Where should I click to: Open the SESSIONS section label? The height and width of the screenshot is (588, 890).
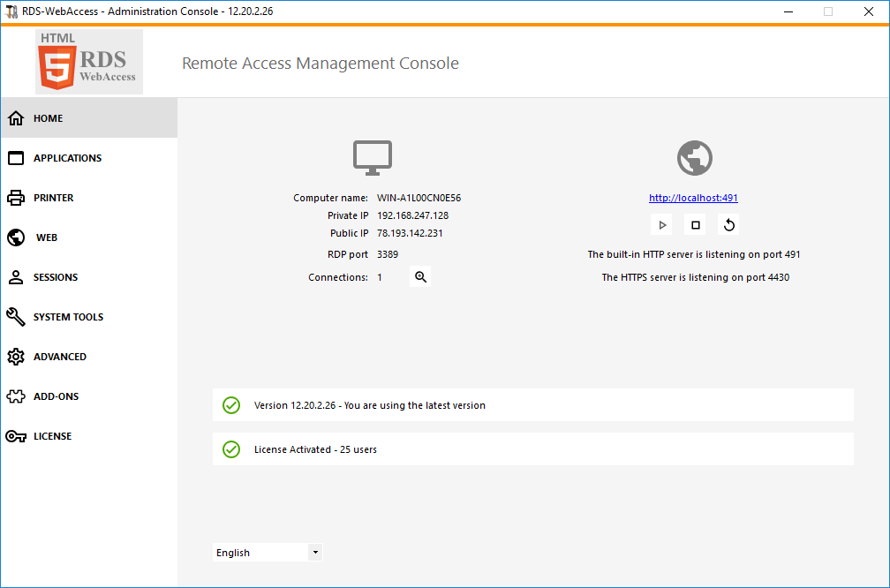(x=56, y=277)
